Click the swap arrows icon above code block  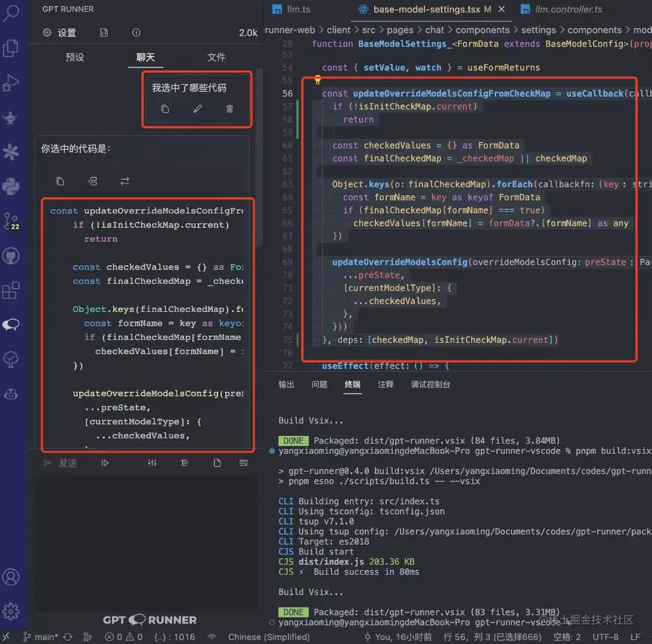125,181
